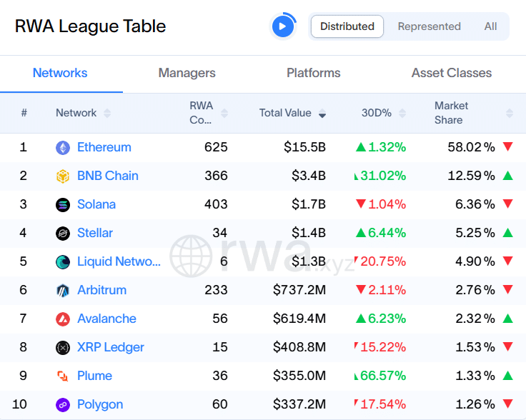This screenshot has width=526, height=420.
Task: Open the Managers tab
Action: (187, 73)
